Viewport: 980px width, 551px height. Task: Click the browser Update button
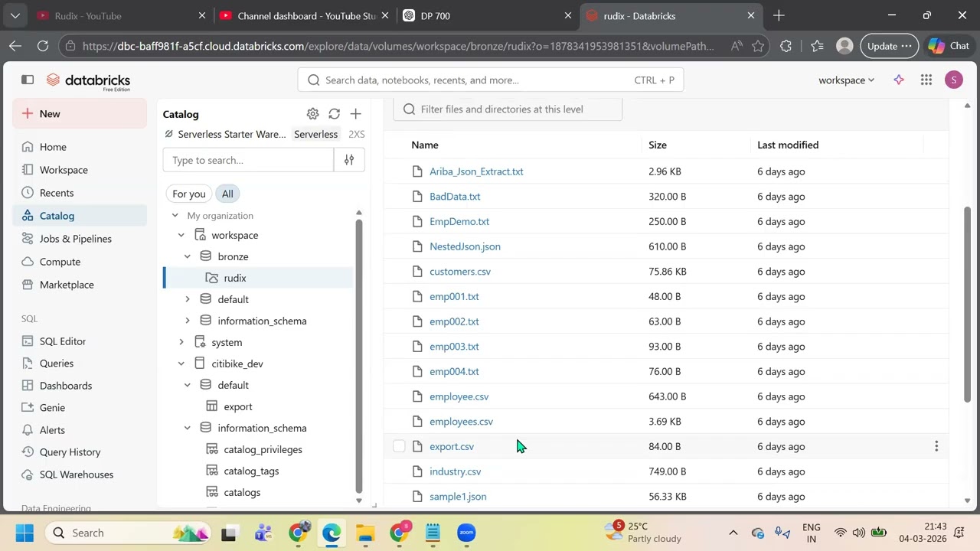890,46
